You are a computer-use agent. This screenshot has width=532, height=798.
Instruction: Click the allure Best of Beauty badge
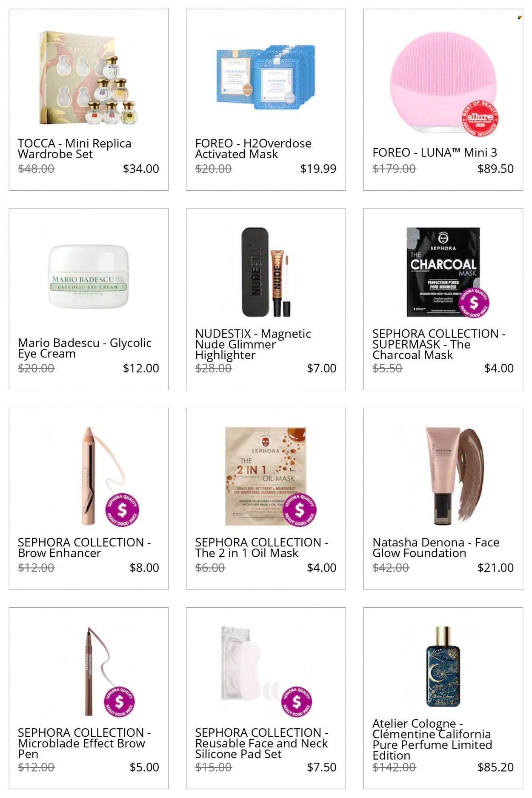[x=481, y=118]
